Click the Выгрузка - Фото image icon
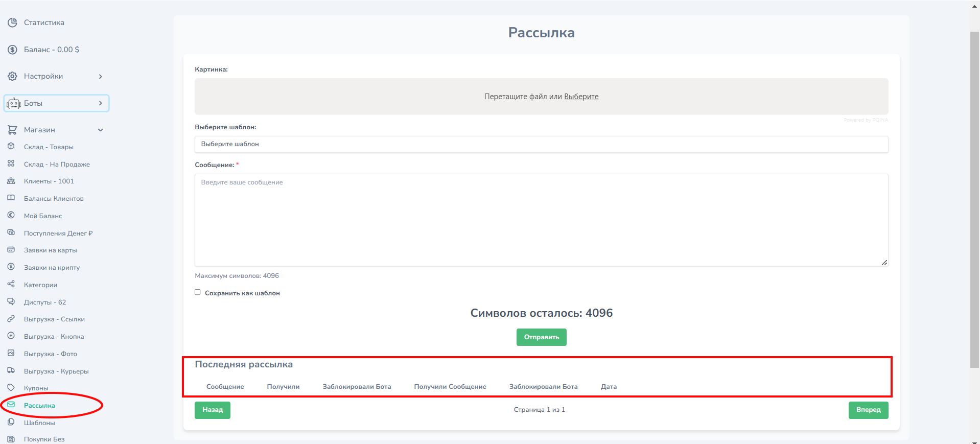 11,353
